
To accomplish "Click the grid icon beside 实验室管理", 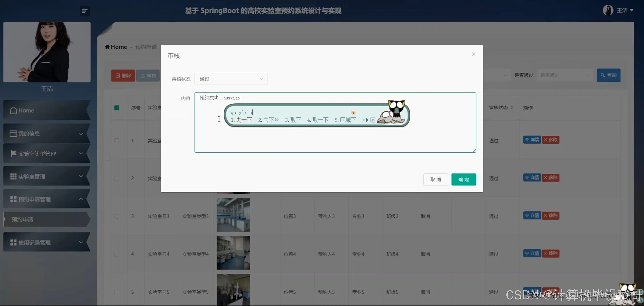I will pyautogui.click(x=13, y=176).
